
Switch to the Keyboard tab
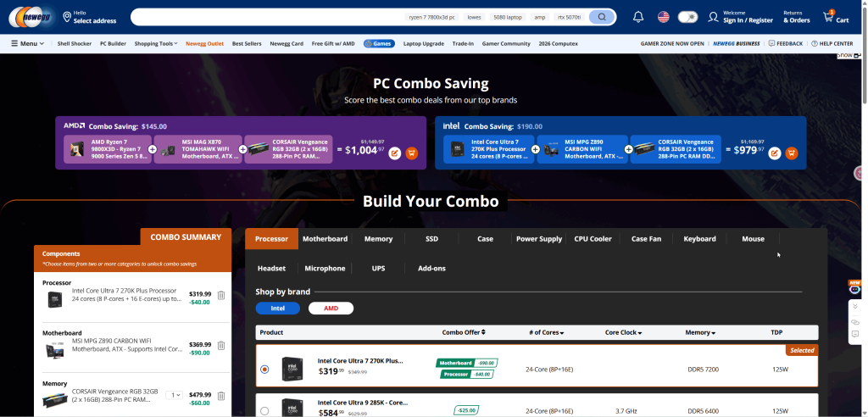coord(699,239)
